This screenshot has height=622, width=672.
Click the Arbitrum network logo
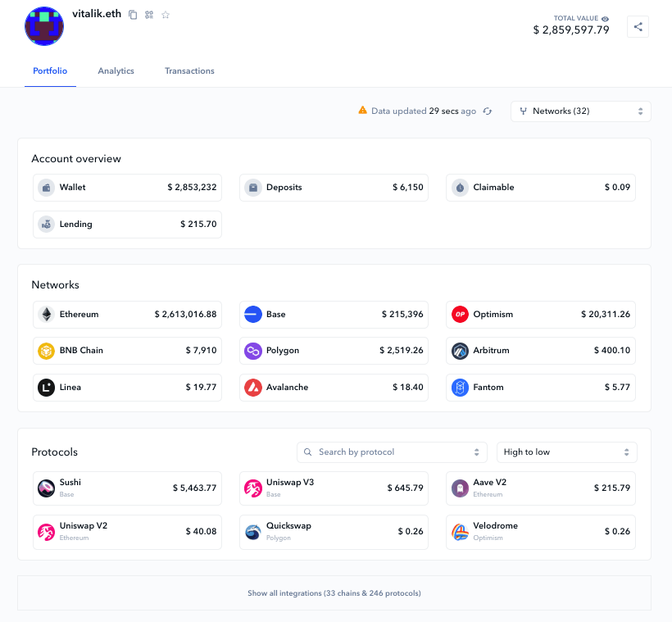click(460, 351)
